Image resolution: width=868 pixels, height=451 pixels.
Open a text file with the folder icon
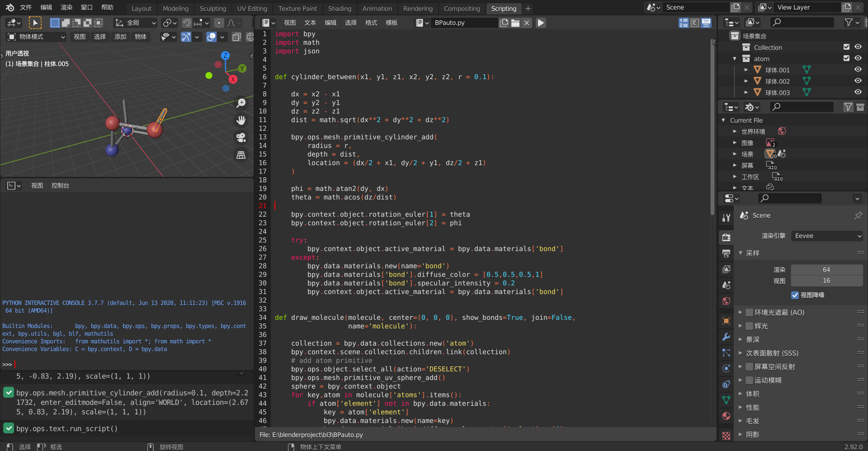pyautogui.click(x=515, y=23)
